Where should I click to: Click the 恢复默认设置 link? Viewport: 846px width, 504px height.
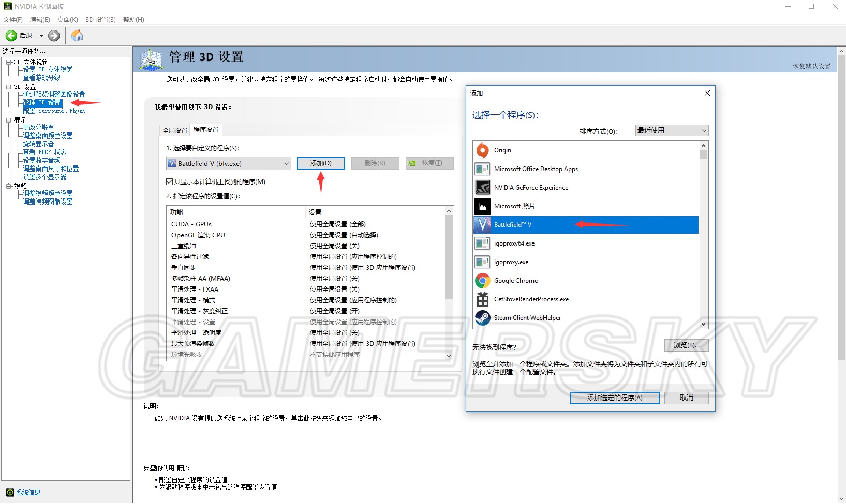(811, 66)
